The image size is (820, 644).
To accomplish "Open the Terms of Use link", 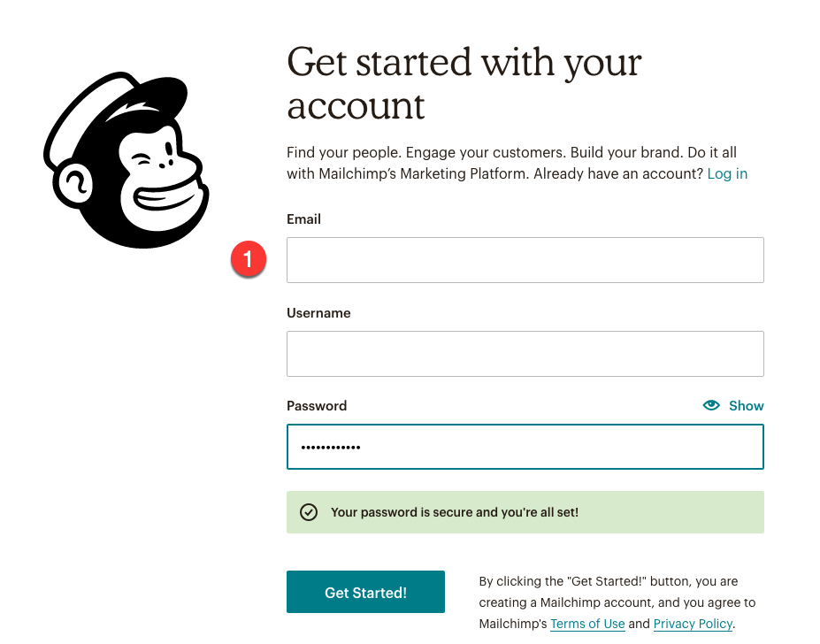I will [587, 624].
